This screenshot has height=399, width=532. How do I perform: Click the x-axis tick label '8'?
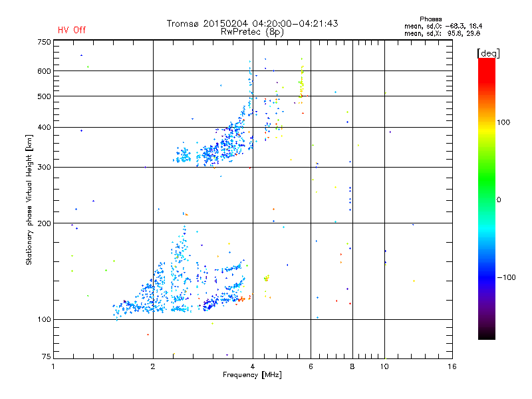(352, 366)
